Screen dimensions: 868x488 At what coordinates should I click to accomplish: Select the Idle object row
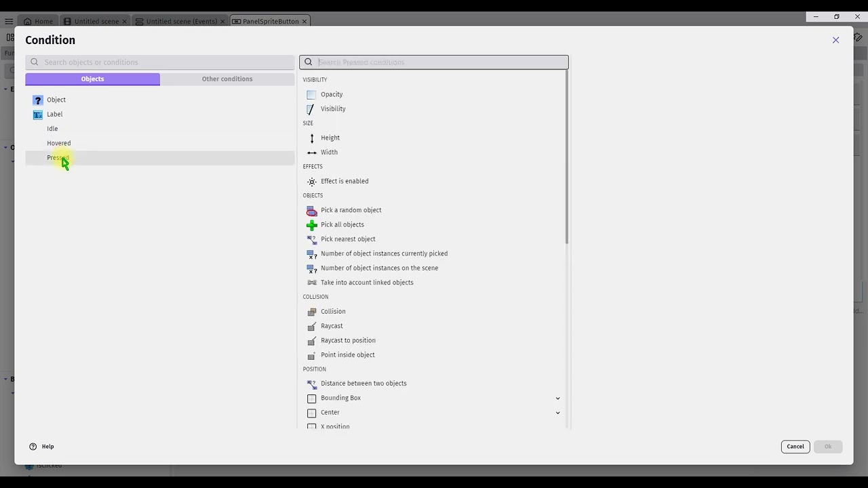pyautogui.click(x=160, y=129)
